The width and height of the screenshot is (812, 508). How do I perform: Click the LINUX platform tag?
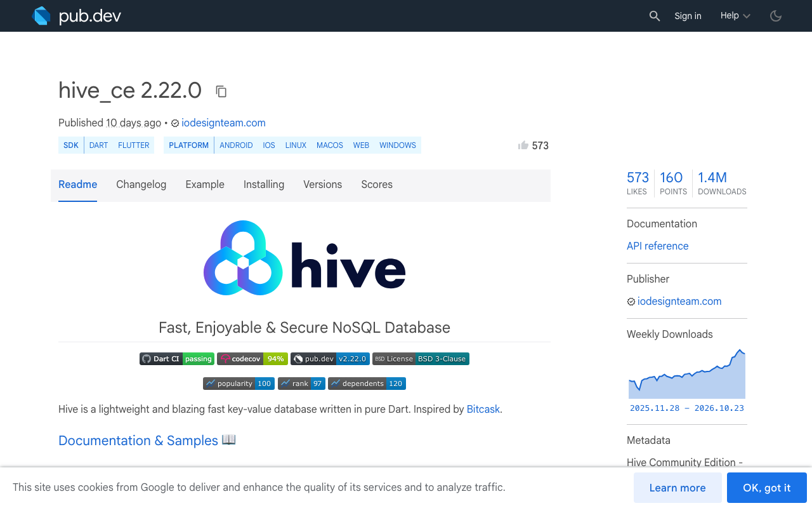click(x=296, y=145)
